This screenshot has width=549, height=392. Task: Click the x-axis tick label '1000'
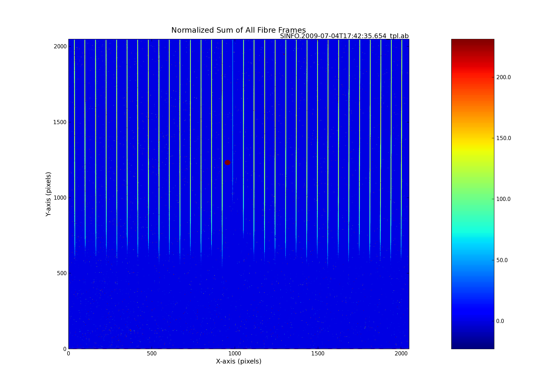[x=235, y=354]
